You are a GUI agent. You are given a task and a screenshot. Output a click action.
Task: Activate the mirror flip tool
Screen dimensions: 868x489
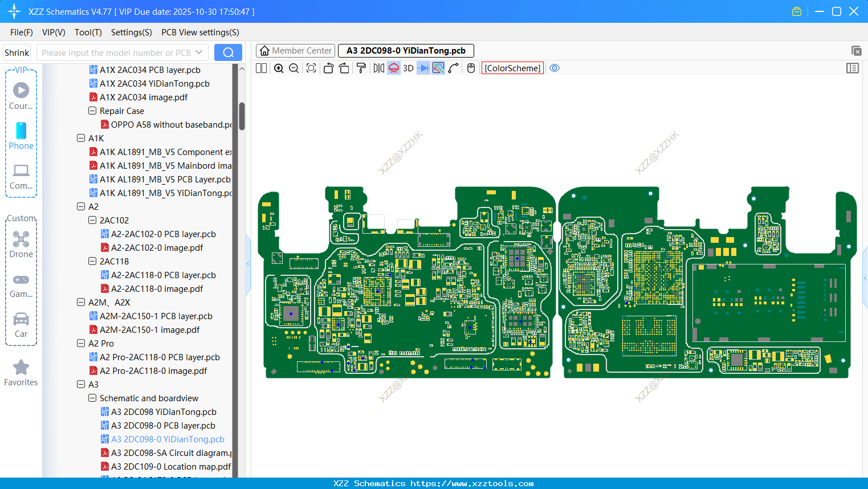[378, 68]
